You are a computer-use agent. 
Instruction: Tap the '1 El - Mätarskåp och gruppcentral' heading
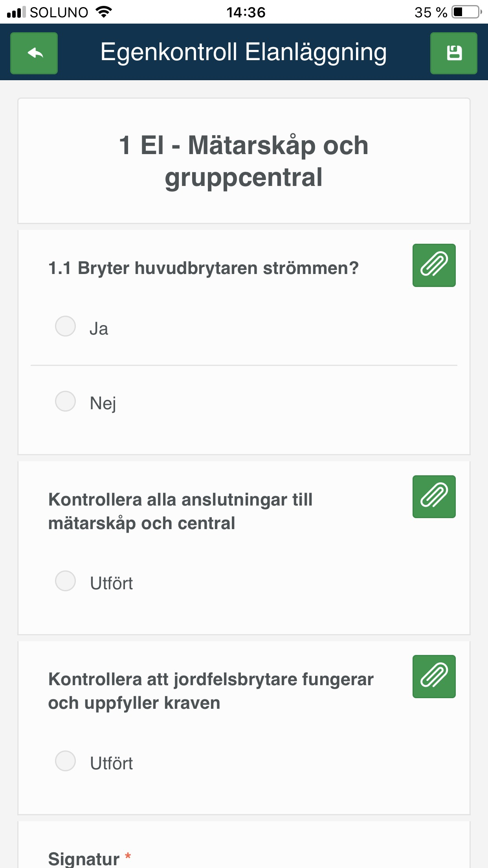coord(244,161)
